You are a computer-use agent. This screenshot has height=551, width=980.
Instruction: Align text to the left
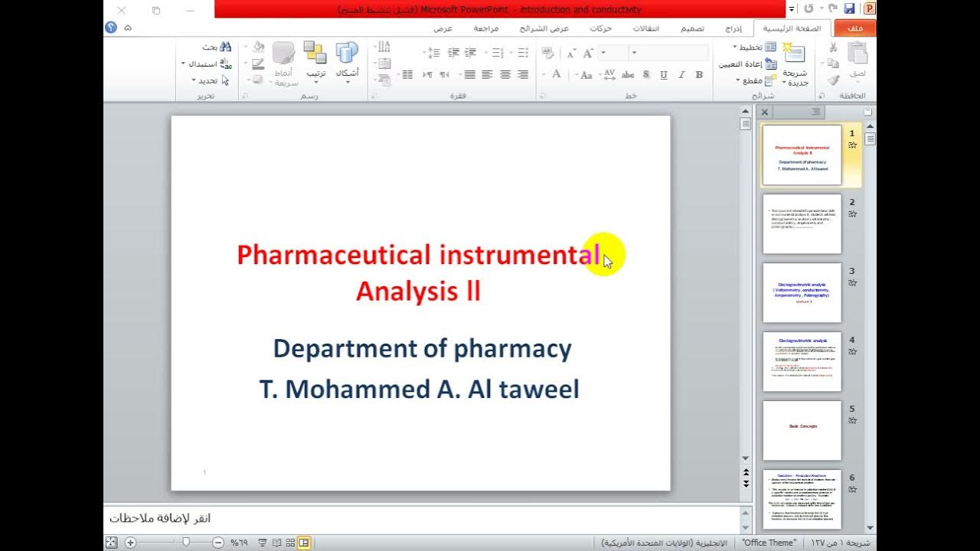tap(488, 75)
